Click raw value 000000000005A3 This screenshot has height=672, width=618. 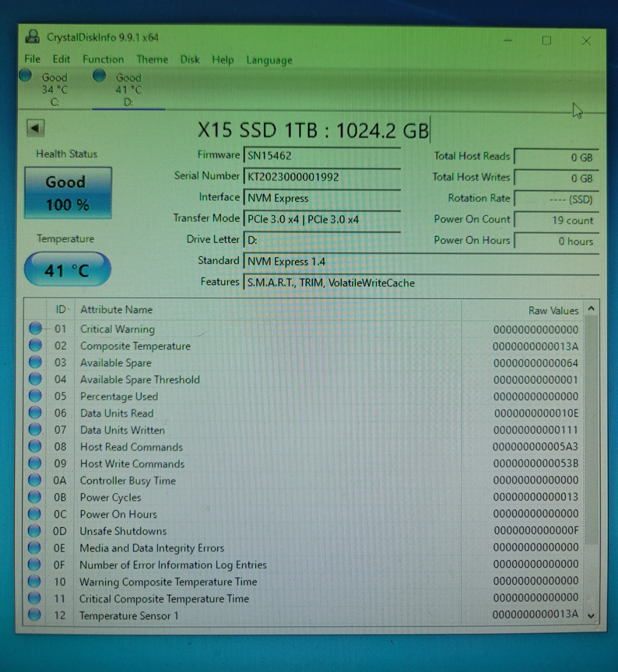tap(535, 447)
